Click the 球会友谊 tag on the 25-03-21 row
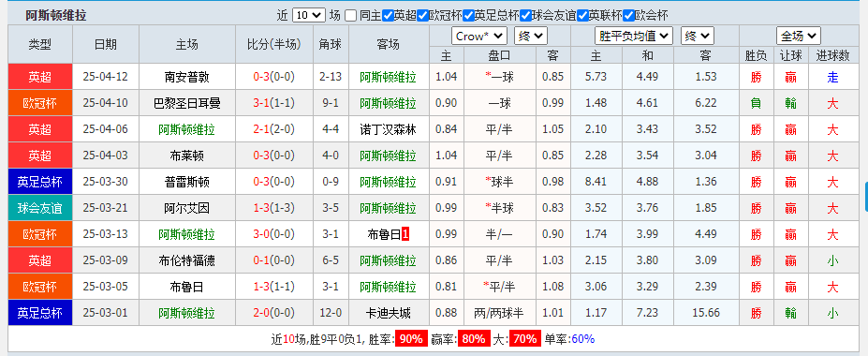Screen dimensions: 868x356 [x=40, y=208]
